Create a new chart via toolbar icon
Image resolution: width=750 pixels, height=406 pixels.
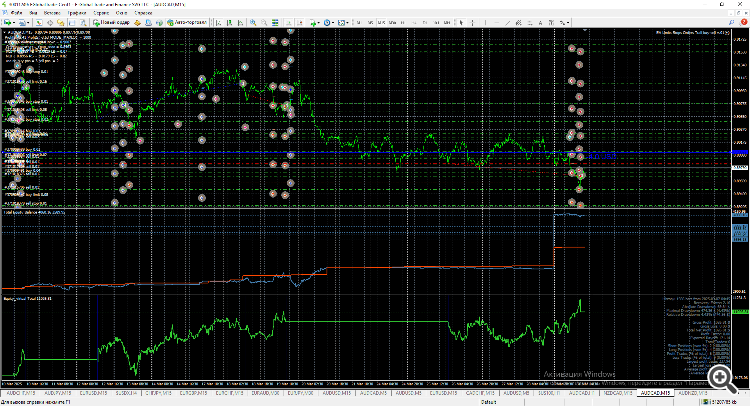8,22
